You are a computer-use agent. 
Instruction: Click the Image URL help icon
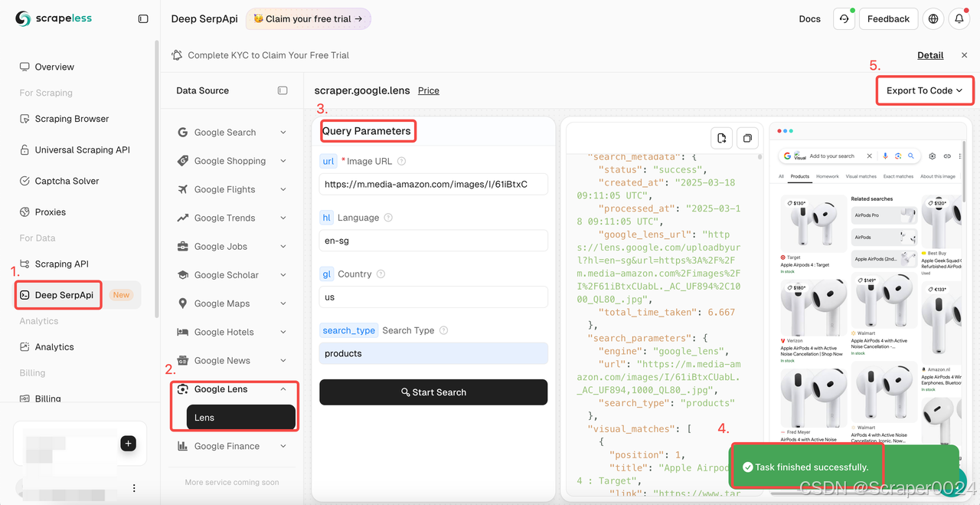(402, 161)
